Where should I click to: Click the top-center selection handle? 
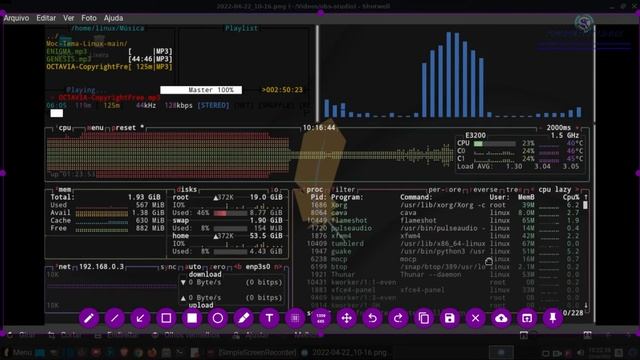coord(321,13)
